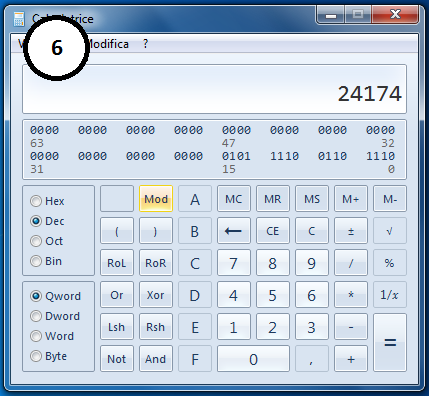Click the digit 4 key
Viewport: 429px width, 396px height.
tap(234, 295)
